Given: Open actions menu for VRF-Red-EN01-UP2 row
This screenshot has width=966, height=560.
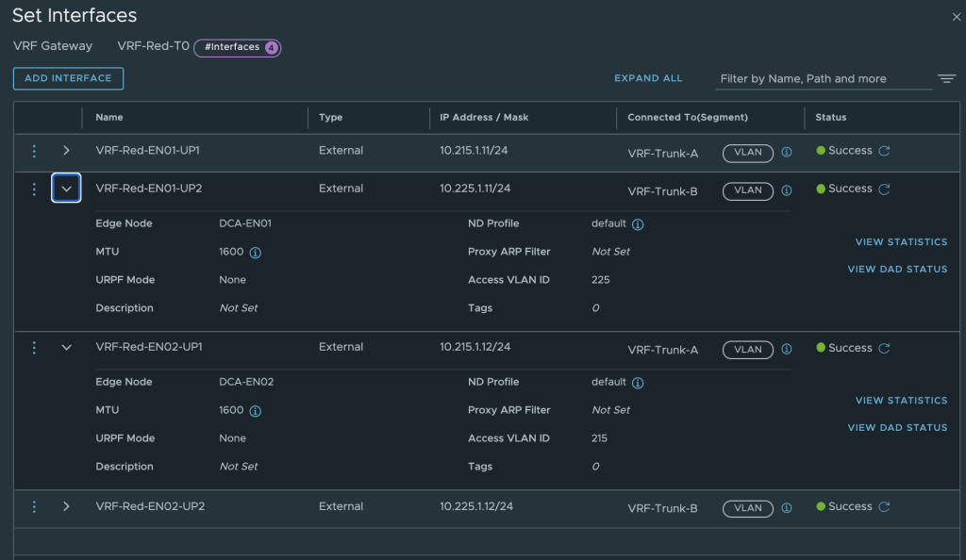Looking at the screenshot, I should pyautogui.click(x=34, y=189).
